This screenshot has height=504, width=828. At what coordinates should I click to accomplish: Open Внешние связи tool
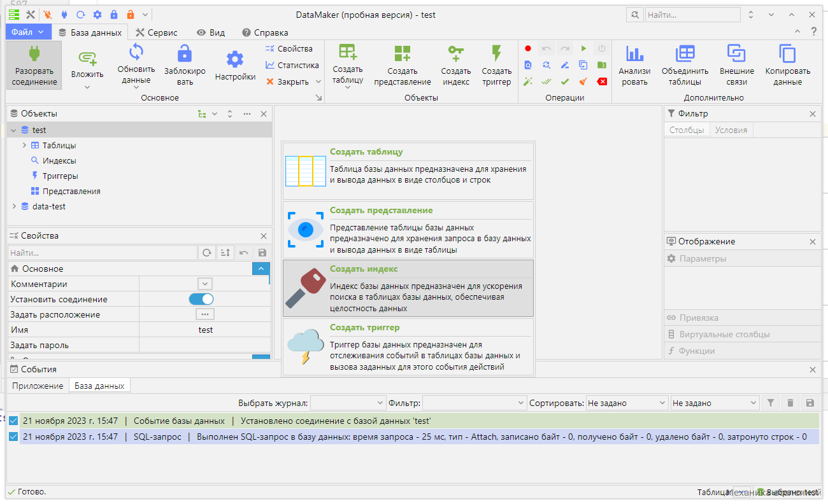pos(737,65)
